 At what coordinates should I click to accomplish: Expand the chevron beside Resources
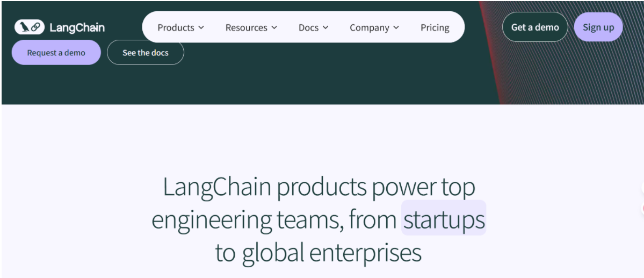274,27
